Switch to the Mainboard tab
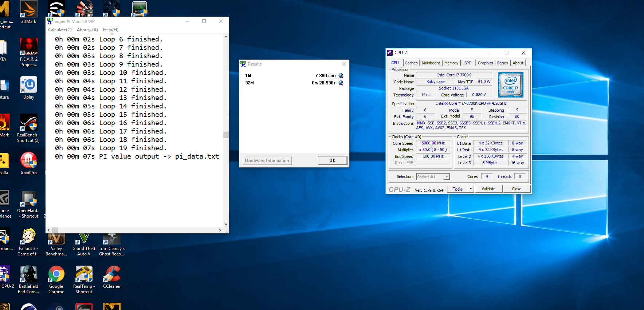 [431, 63]
